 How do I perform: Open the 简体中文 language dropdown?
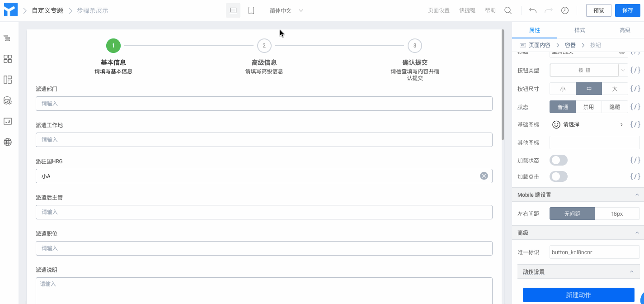click(x=287, y=10)
